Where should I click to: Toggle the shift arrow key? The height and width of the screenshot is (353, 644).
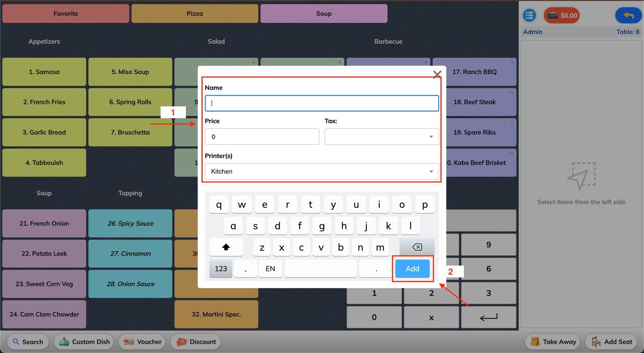coord(226,247)
